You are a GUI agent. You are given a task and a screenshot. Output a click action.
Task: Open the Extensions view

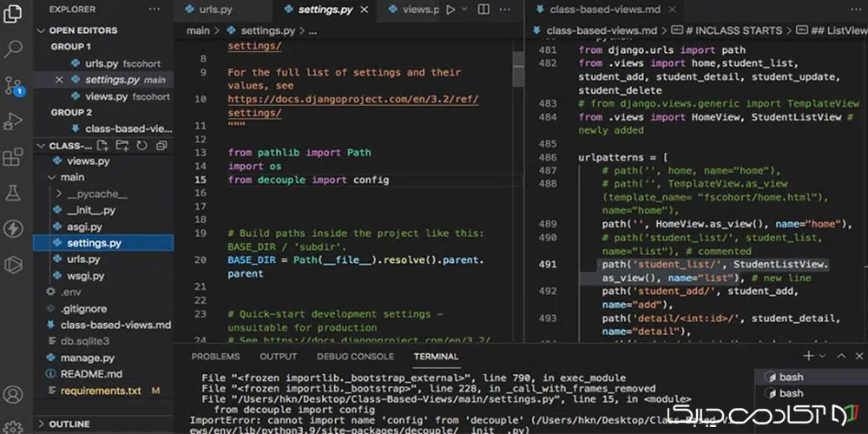(x=13, y=157)
